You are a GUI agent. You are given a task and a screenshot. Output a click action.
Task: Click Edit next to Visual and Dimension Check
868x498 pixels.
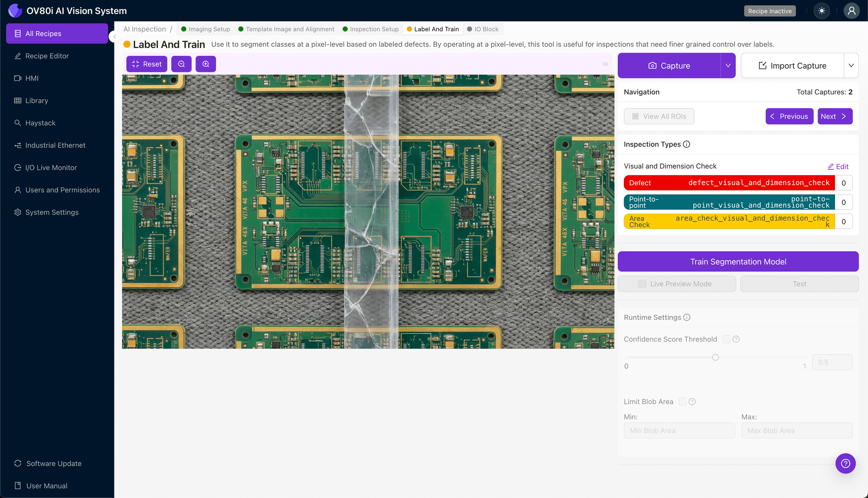[838, 166]
